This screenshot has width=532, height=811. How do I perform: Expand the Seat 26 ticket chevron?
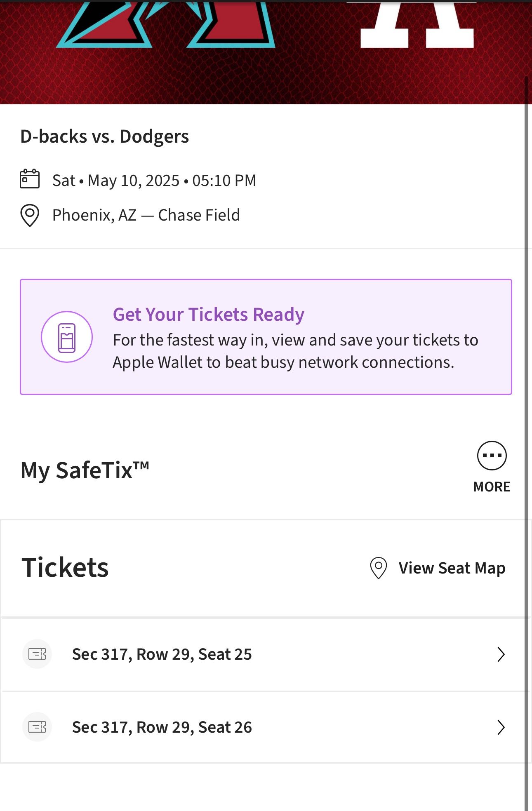[501, 727]
